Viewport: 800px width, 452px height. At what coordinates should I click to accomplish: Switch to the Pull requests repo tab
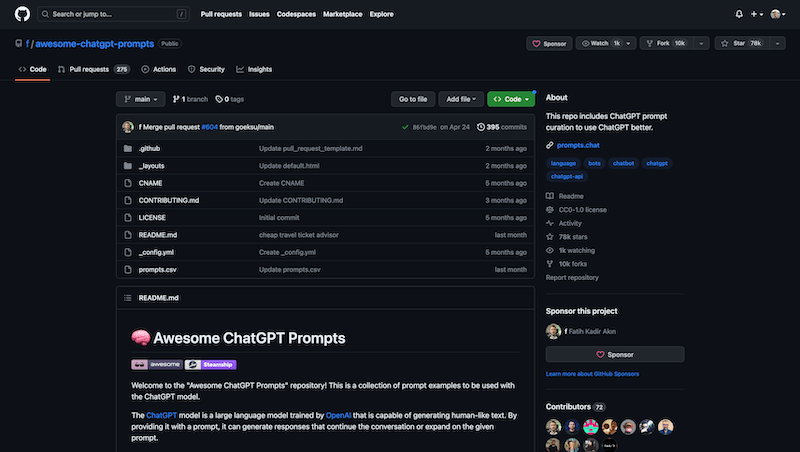92,69
